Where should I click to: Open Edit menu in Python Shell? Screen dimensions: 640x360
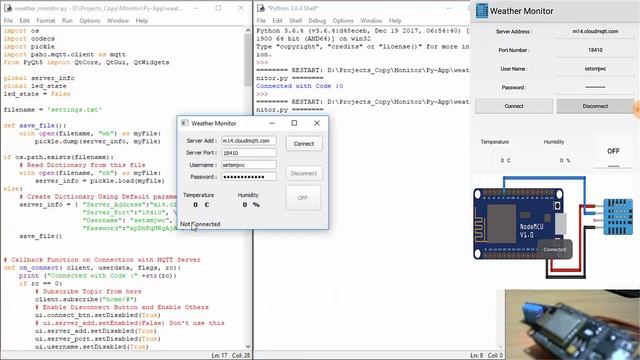[x=278, y=20]
